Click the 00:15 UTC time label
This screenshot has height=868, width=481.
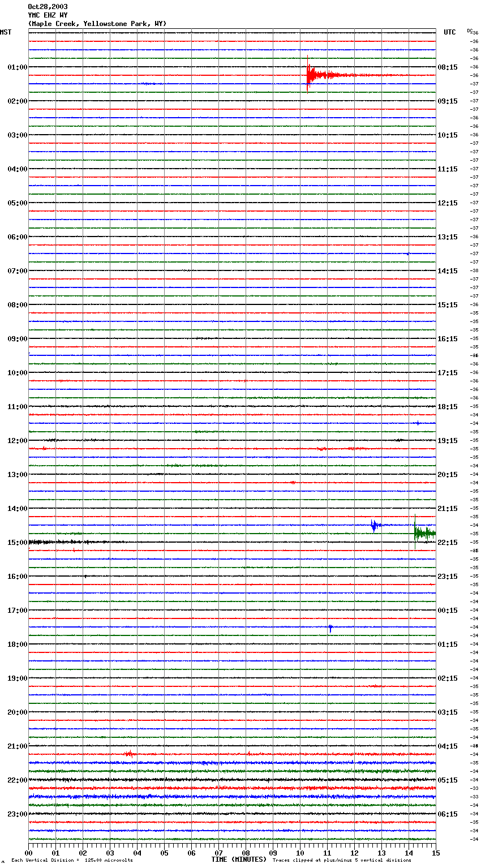448,611
